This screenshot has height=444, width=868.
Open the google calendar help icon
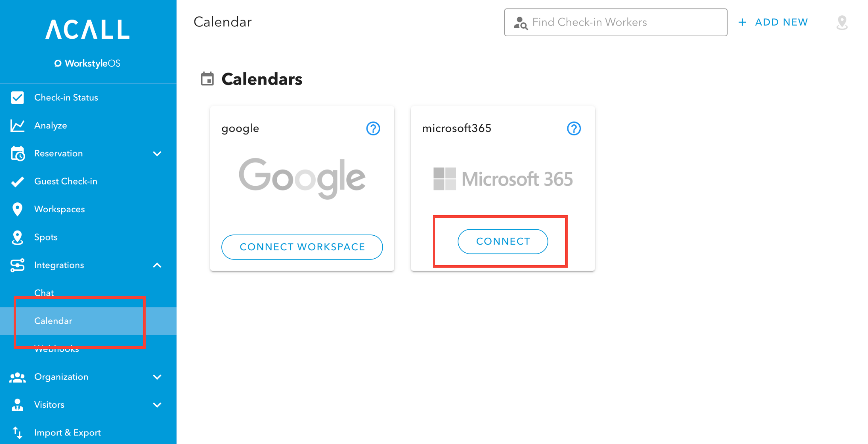coord(373,129)
